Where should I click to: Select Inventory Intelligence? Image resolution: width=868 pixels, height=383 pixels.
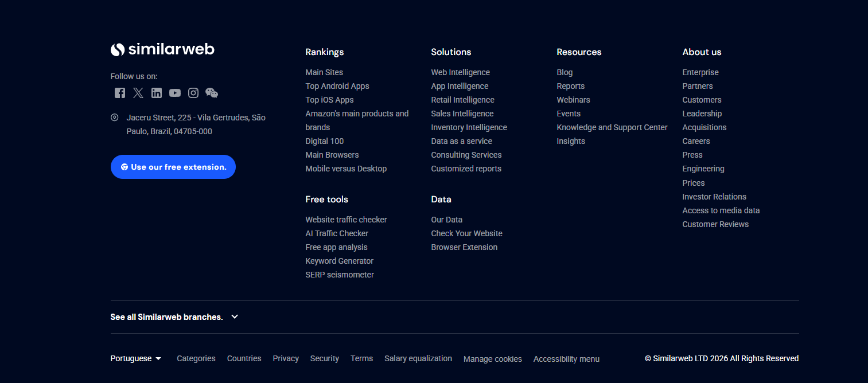click(469, 127)
